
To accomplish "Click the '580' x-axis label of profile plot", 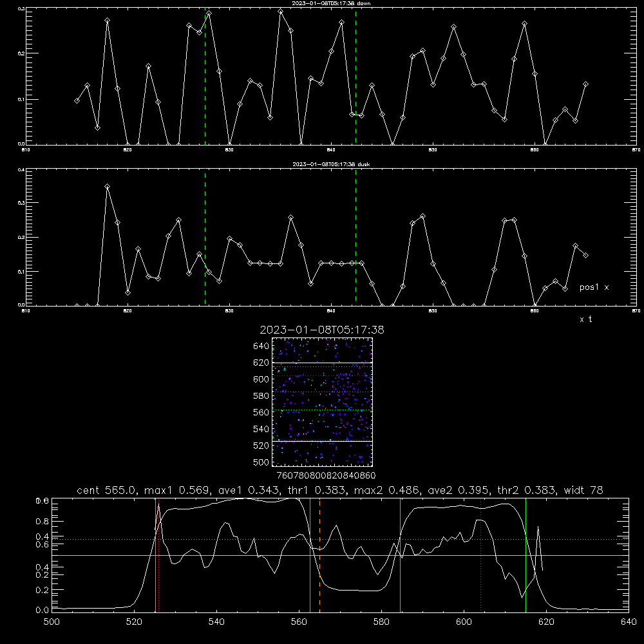I will pyautogui.click(x=381, y=622).
